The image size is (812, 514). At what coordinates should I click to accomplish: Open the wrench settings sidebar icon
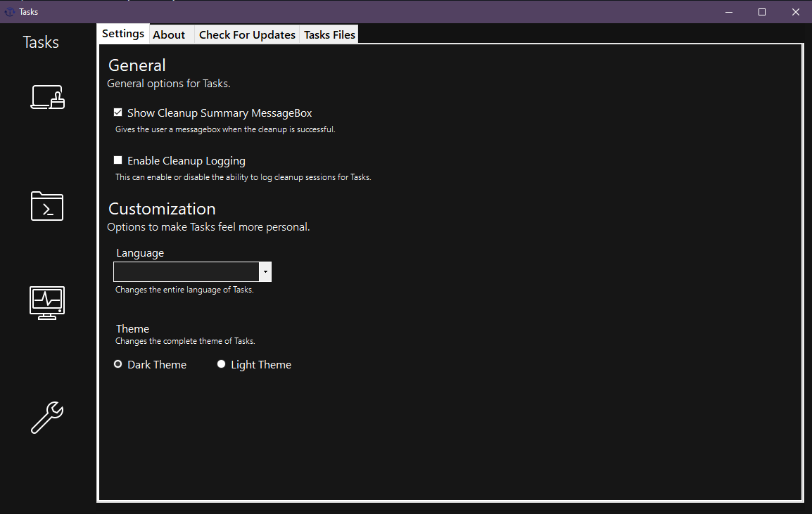47,417
